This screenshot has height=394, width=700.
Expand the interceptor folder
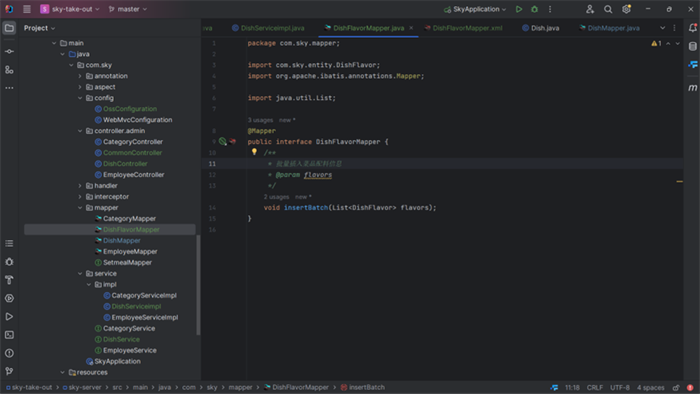80,196
